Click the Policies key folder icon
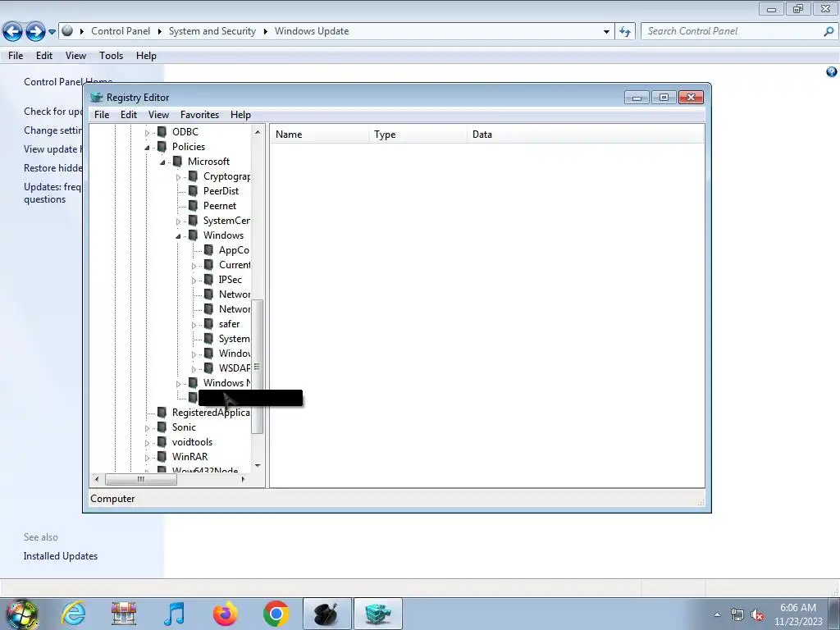The height and width of the screenshot is (630, 840). (162, 147)
